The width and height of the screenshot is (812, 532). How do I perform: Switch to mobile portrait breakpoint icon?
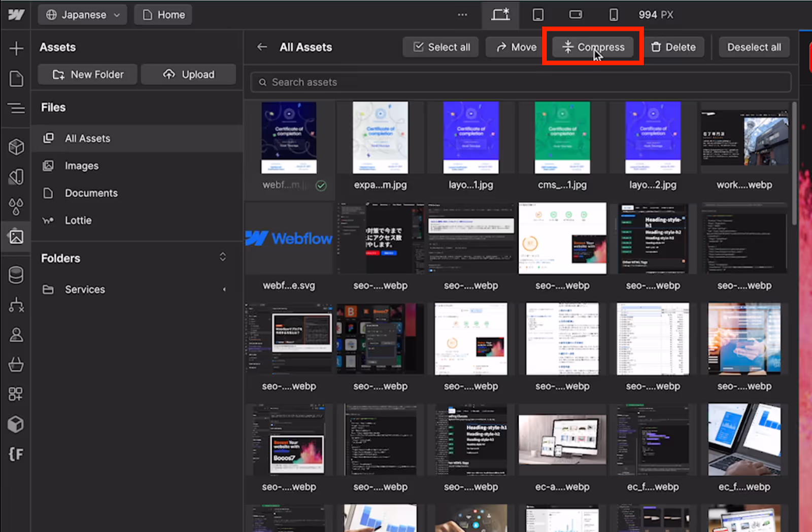[614, 15]
